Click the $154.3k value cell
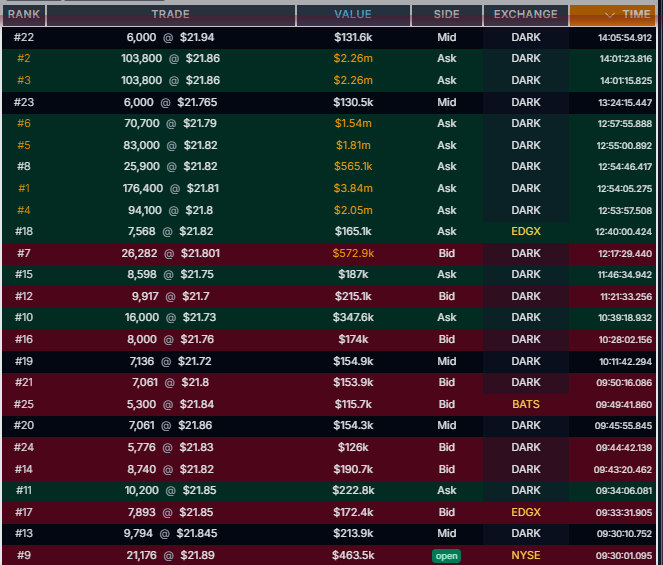The image size is (663, 565). [353, 425]
